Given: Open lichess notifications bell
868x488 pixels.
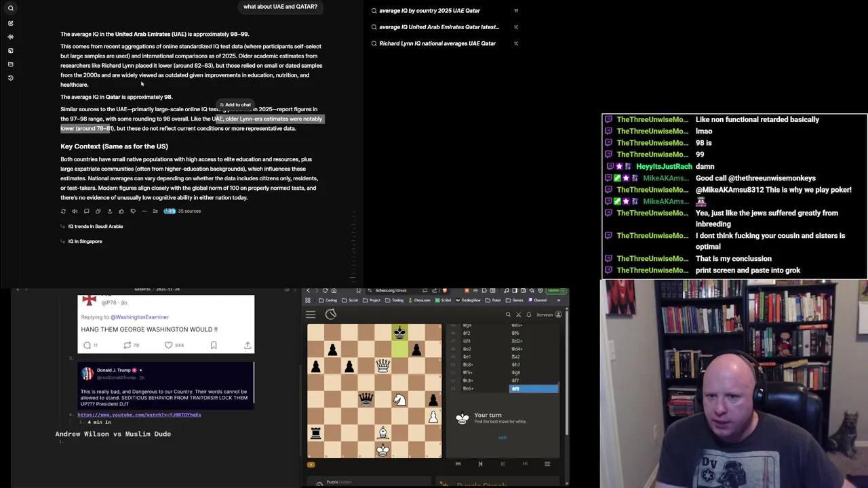Looking at the screenshot, I should click(529, 314).
